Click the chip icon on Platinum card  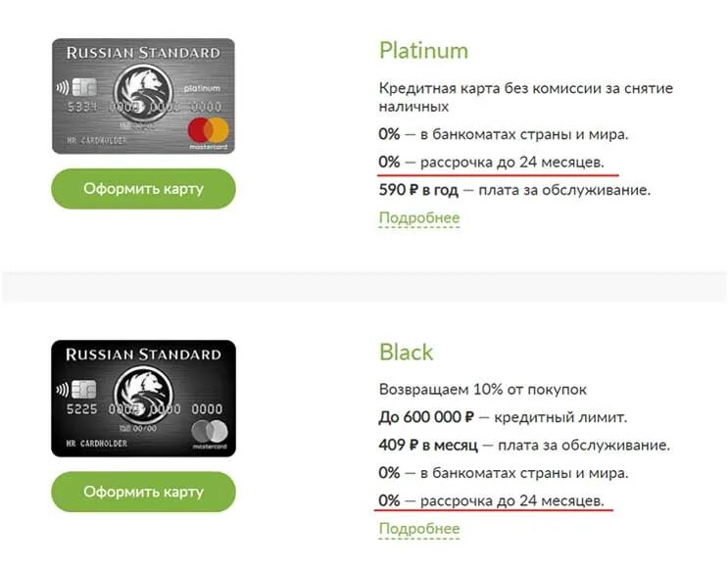[84, 87]
